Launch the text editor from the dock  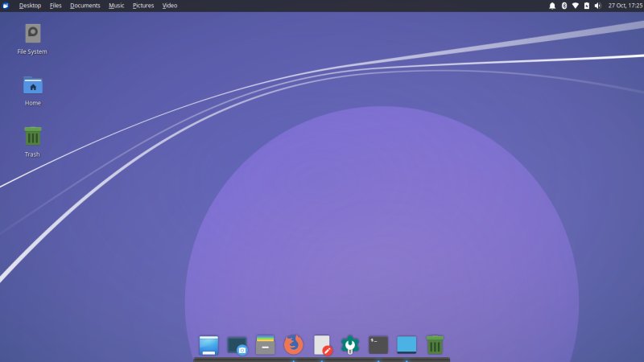322,345
